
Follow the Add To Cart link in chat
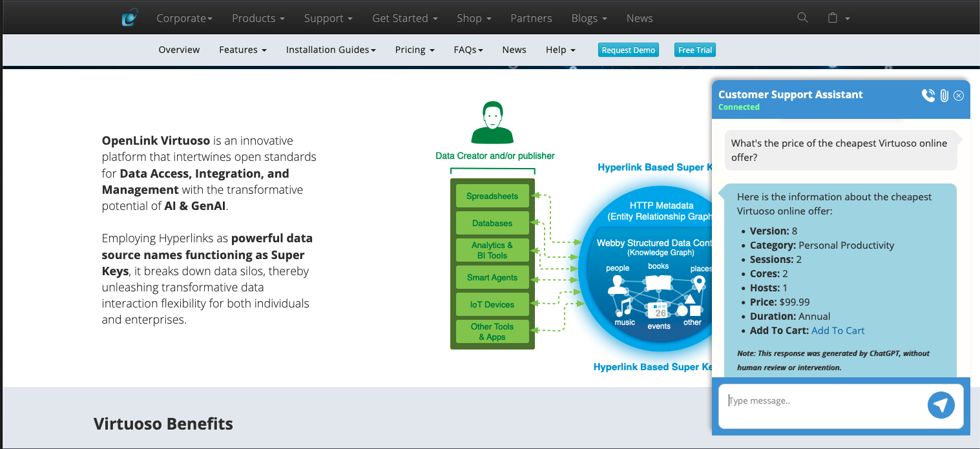[x=838, y=330]
